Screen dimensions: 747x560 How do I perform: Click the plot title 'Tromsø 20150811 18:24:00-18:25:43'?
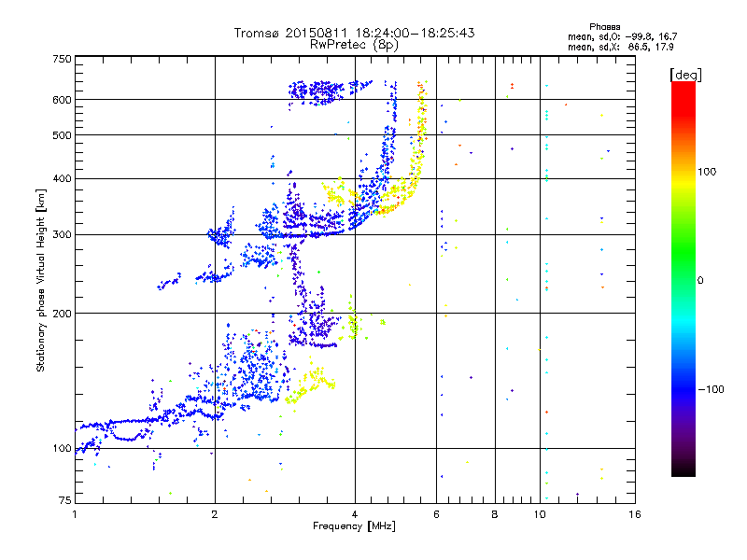pyautogui.click(x=354, y=33)
